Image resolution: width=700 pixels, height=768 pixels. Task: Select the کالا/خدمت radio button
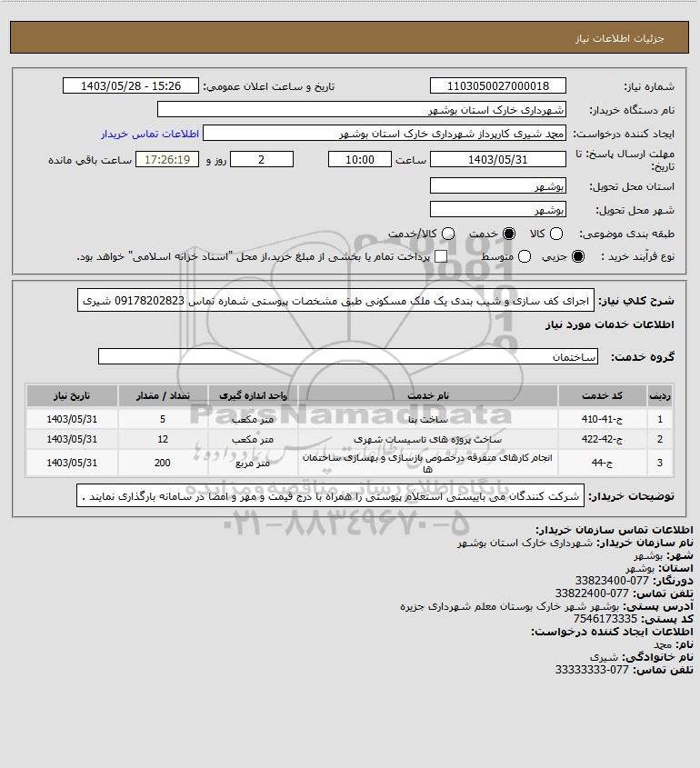pos(447,234)
